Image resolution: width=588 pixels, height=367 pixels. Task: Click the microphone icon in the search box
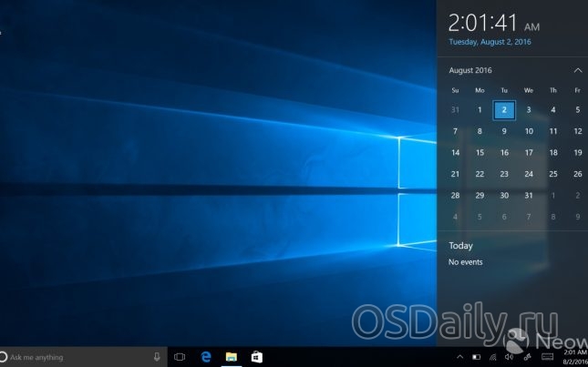coord(157,357)
